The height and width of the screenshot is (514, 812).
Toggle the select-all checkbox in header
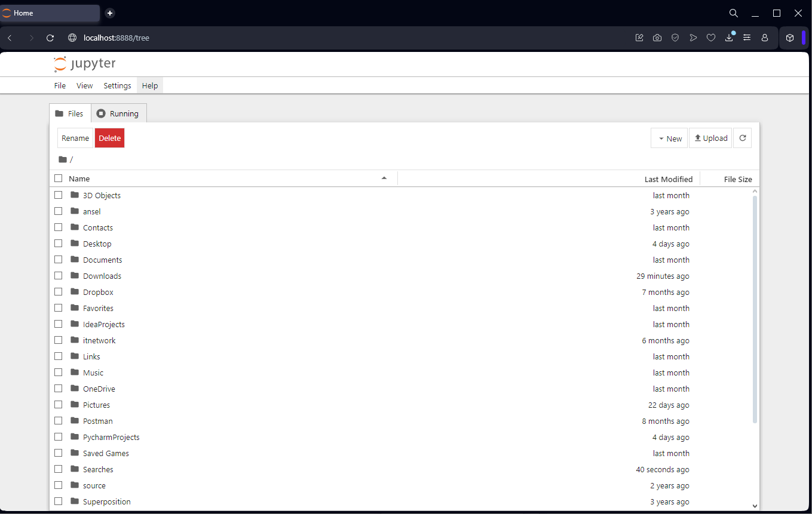[59, 178]
